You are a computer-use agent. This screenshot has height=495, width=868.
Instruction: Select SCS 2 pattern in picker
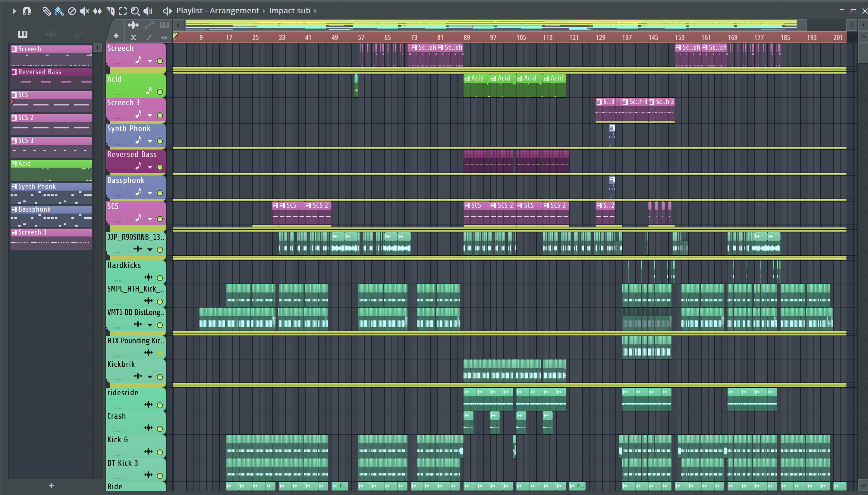51,125
